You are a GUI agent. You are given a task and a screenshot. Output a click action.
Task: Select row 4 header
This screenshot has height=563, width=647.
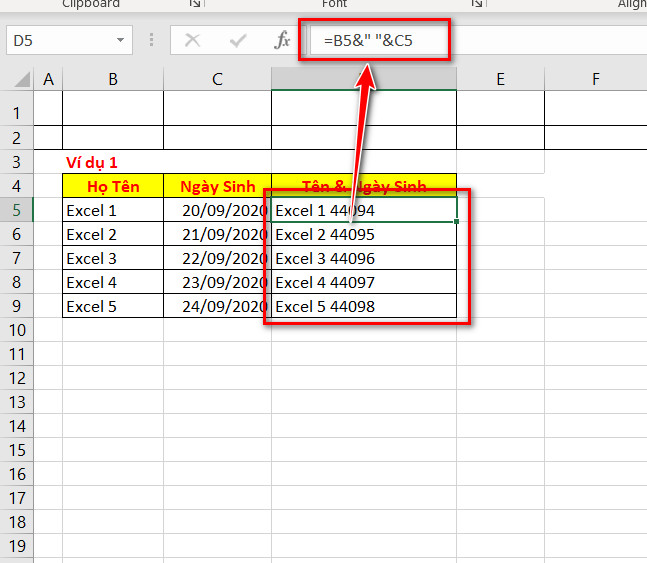[17, 186]
